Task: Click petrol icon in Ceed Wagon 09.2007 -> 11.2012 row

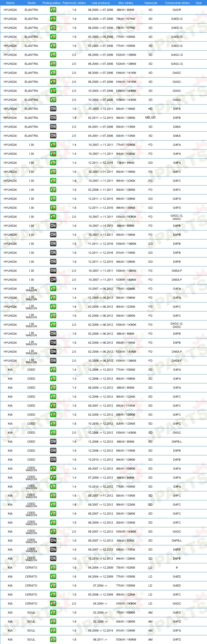Action: pyautogui.click(x=53, y=496)
